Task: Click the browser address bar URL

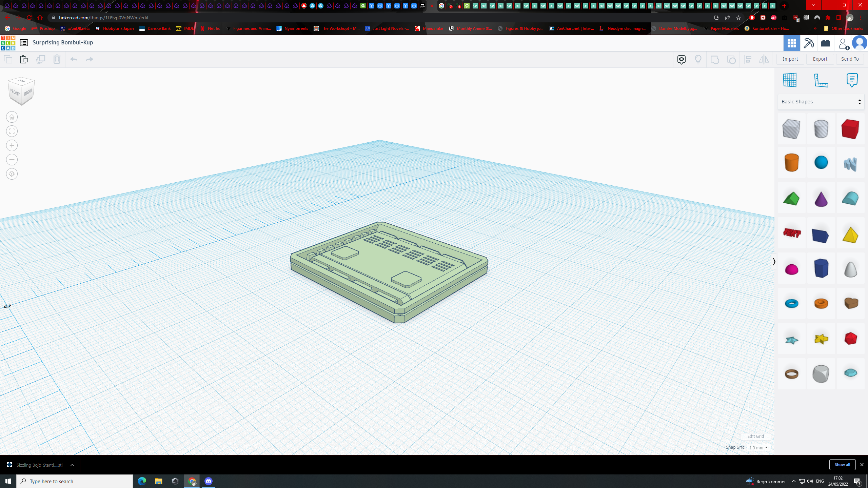Action: point(104,18)
